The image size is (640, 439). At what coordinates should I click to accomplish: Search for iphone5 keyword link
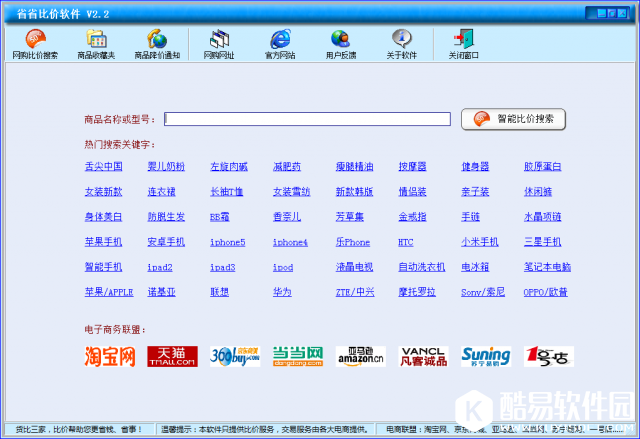click(x=228, y=242)
